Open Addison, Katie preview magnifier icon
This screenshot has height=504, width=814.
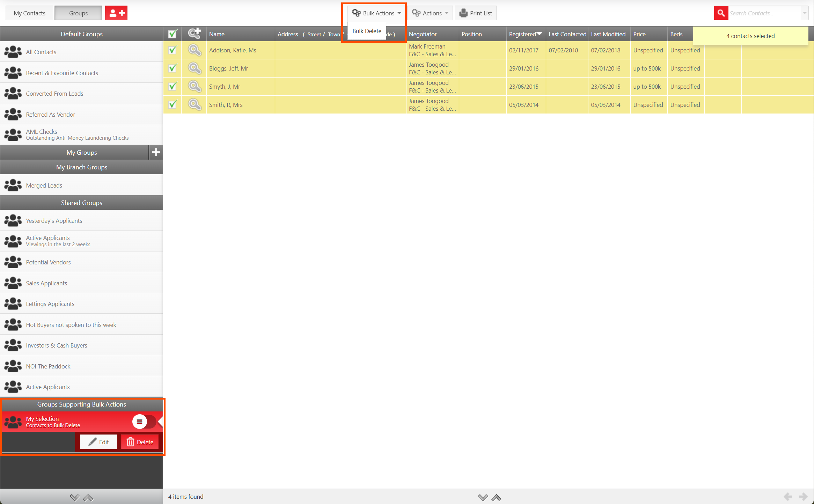tap(195, 50)
